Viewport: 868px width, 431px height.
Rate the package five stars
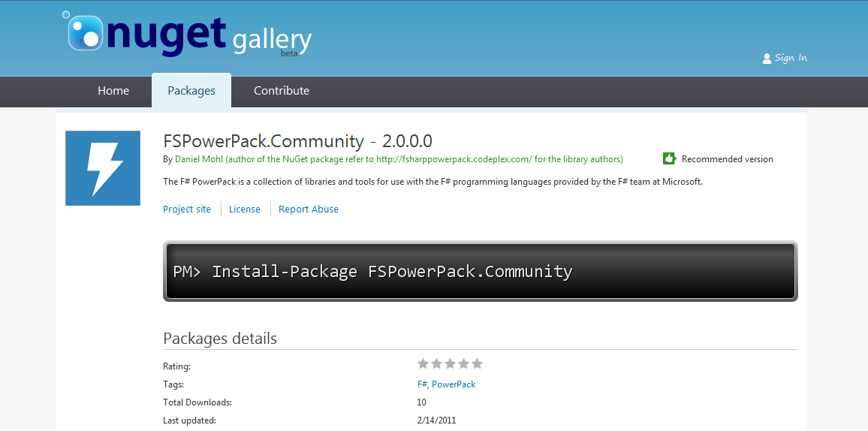(478, 363)
